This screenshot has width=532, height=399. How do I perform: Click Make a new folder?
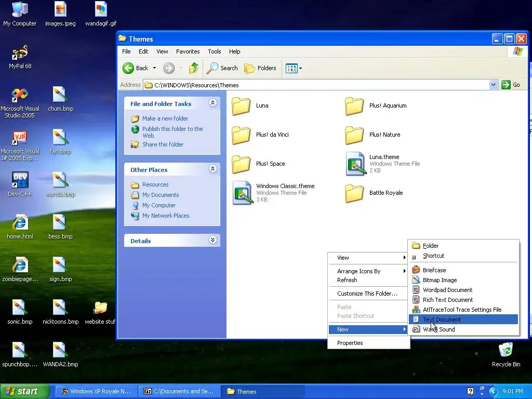click(x=165, y=118)
